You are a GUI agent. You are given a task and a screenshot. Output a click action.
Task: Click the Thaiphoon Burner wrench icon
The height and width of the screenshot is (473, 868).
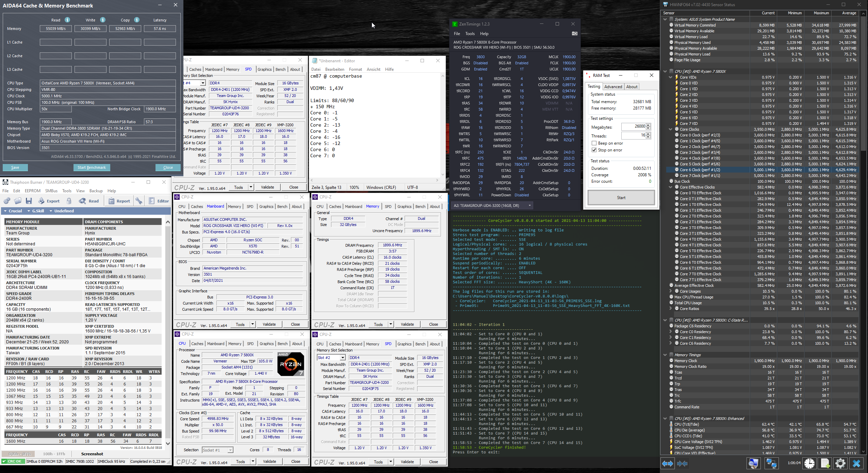coord(139,201)
